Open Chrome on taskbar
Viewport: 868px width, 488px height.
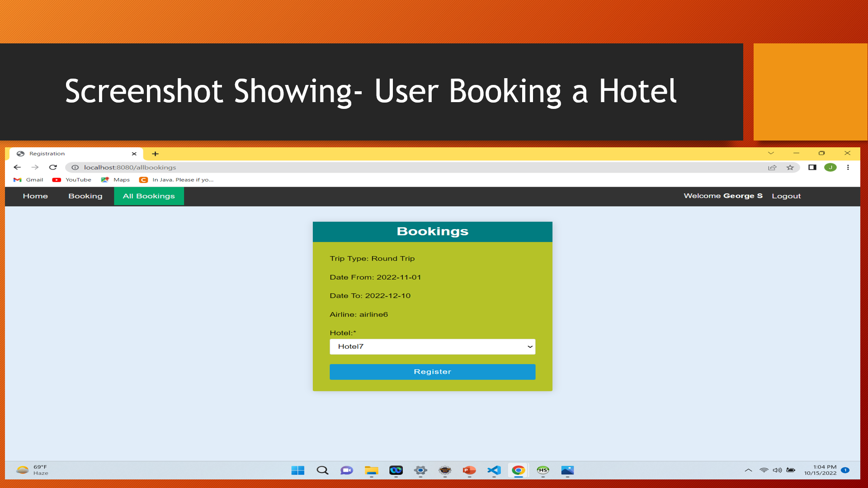(518, 470)
